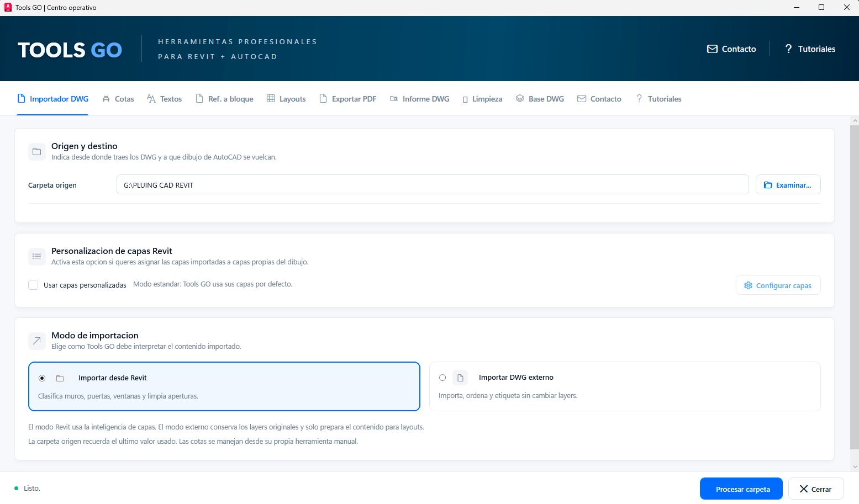Click the question mark icon in header banner

pyautogui.click(x=788, y=49)
